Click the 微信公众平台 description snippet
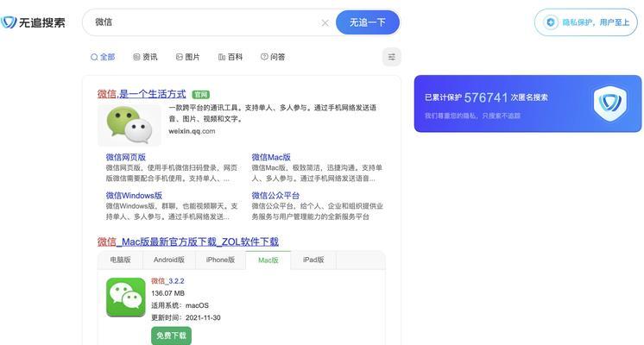644x345 pixels. click(317, 211)
